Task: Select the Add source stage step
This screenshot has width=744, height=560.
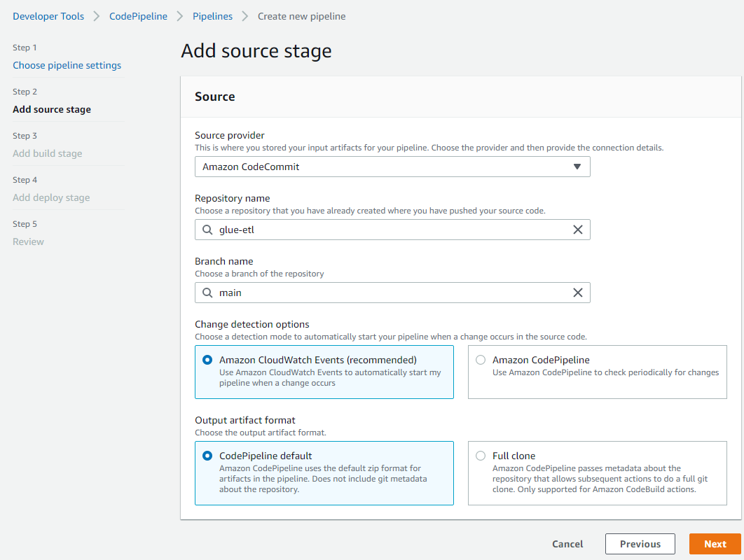Action: [52, 109]
